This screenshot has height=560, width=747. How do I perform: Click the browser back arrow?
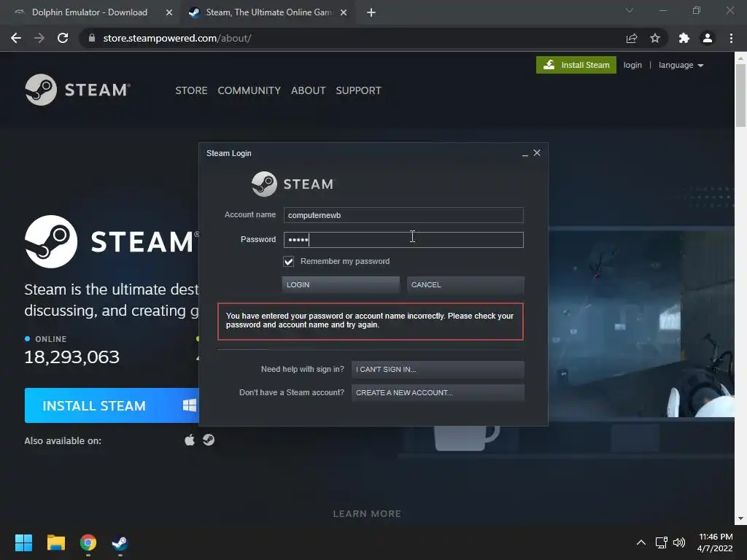click(x=16, y=38)
